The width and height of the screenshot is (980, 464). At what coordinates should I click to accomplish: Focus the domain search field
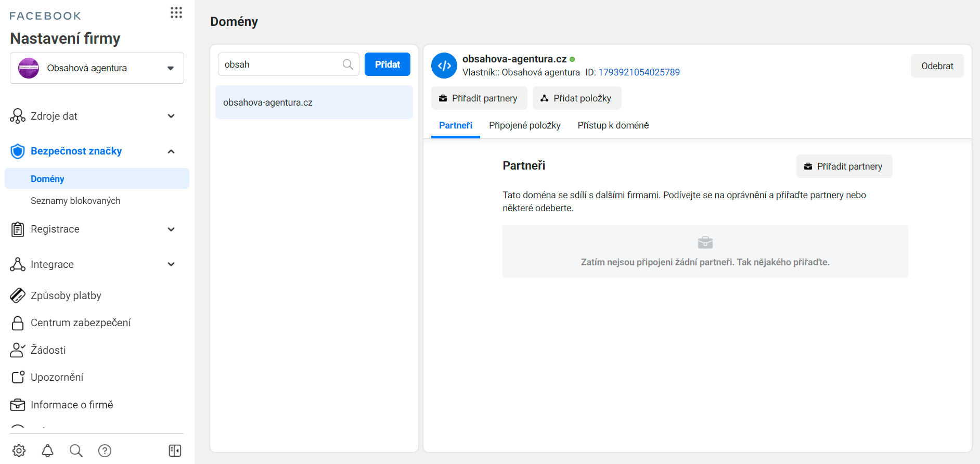(289, 65)
